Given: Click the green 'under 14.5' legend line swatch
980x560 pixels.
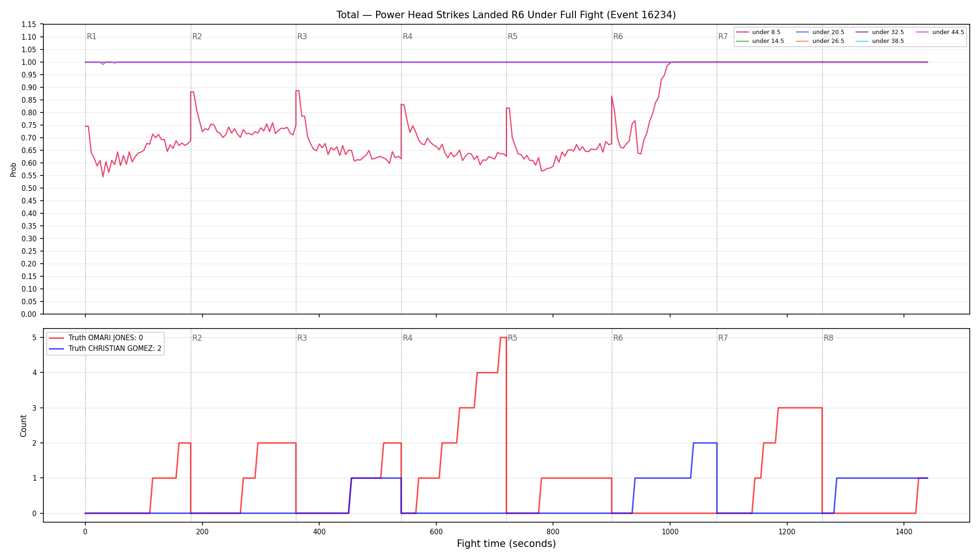Looking at the screenshot, I should pos(742,41).
